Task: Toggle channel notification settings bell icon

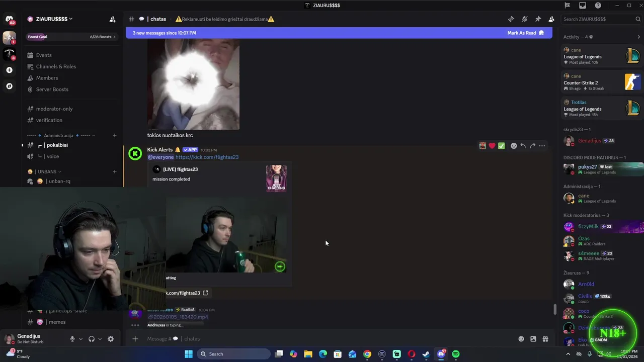Action: point(524,19)
